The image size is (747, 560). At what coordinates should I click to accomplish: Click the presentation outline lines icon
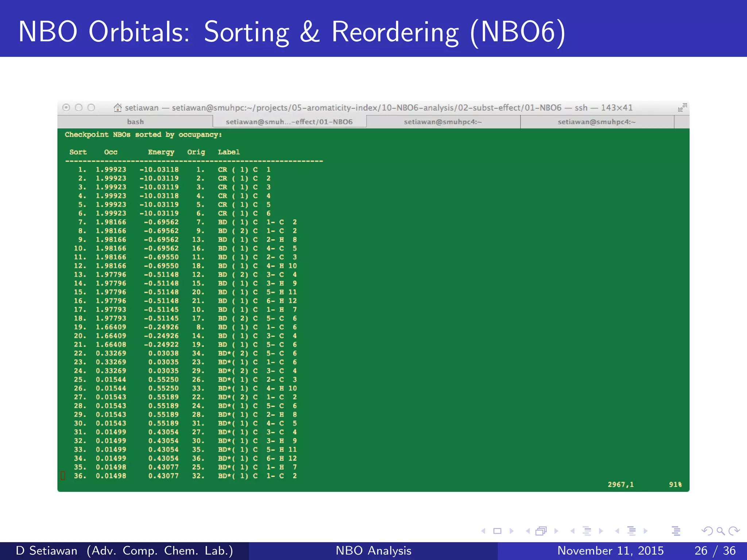pos(676,531)
